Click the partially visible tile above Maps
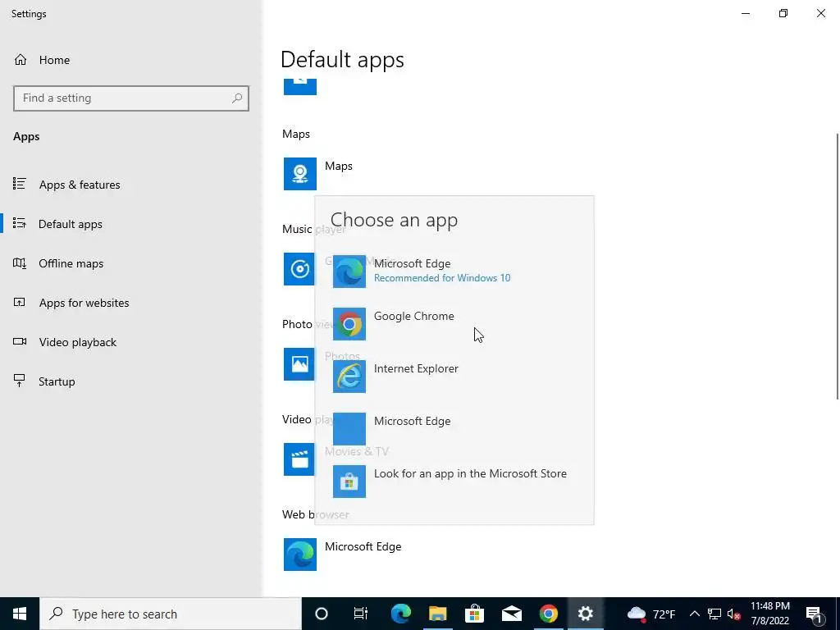Image resolution: width=840 pixels, height=630 pixels. click(x=300, y=86)
